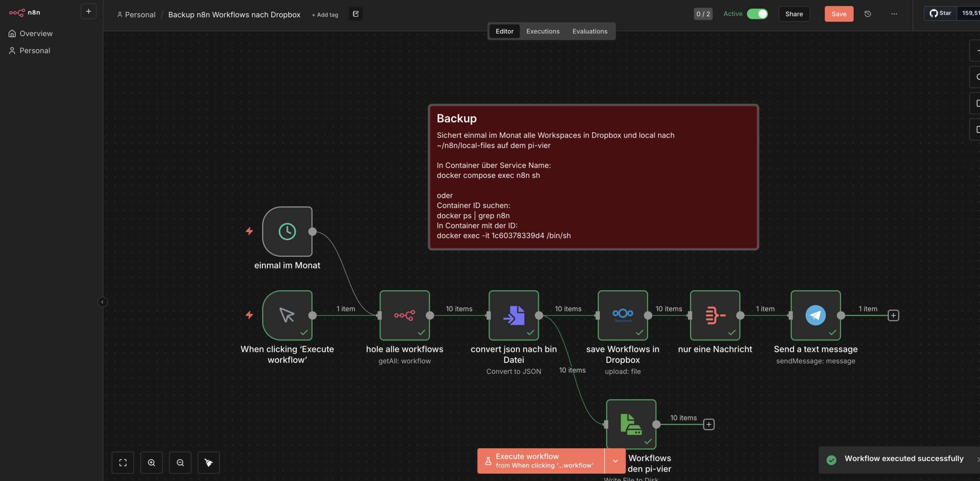Click the Save button
This screenshot has width=980, height=481.
(839, 14)
